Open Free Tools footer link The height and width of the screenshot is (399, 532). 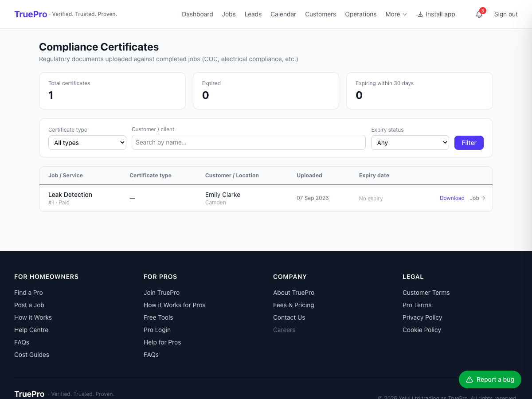pyautogui.click(x=158, y=317)
